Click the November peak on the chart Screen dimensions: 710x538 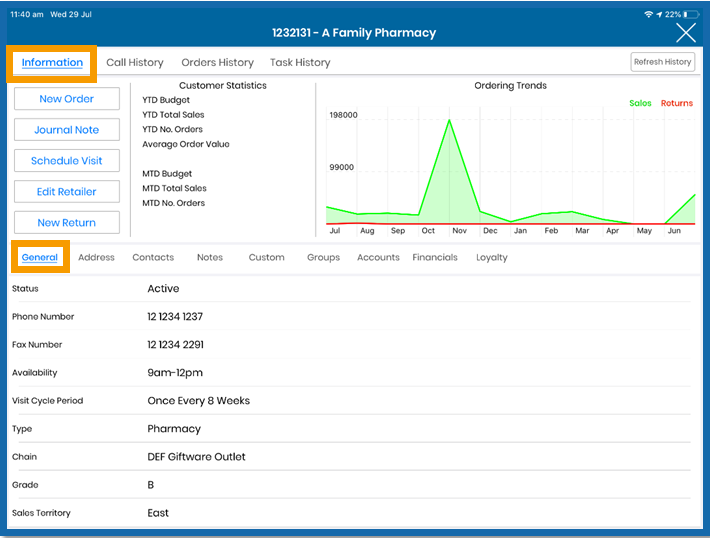(x=449, y=120)
